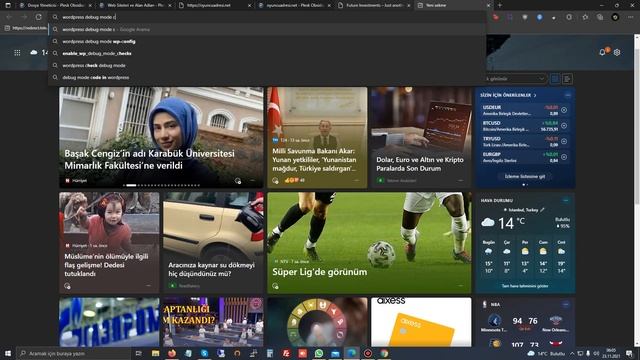Open the browser profile avatar
The height and width of the screenshot is (360, 640).
coord(615,17)
